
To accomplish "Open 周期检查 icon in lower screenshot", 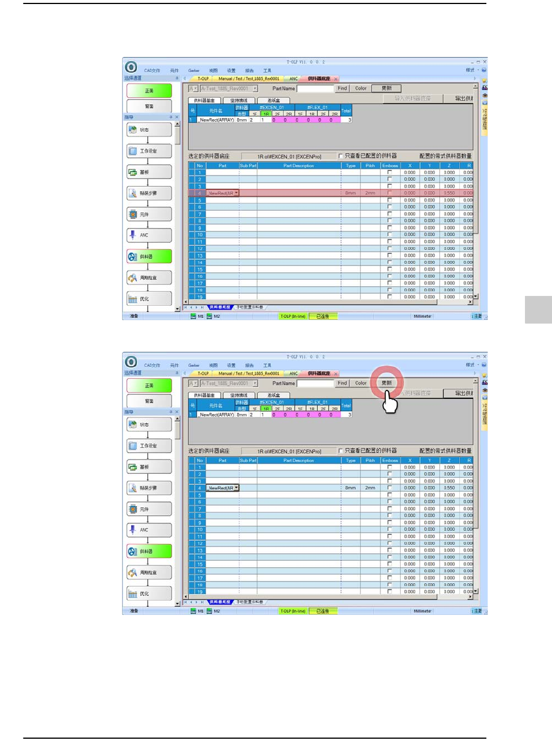I will (x=133, y=572).
